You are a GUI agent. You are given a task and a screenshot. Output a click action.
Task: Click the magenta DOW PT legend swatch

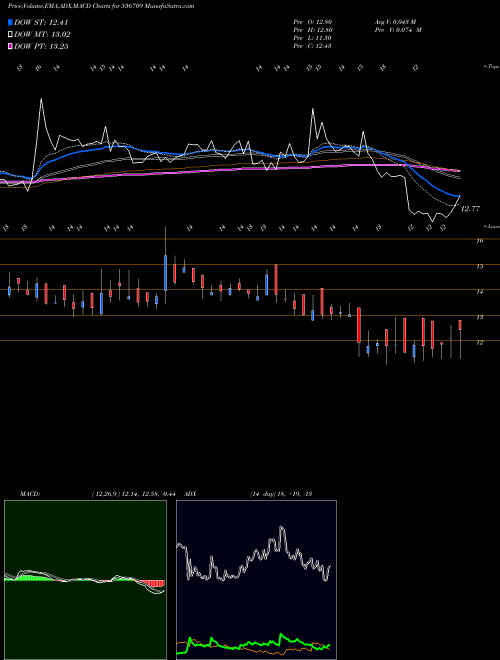click(10, 47)
